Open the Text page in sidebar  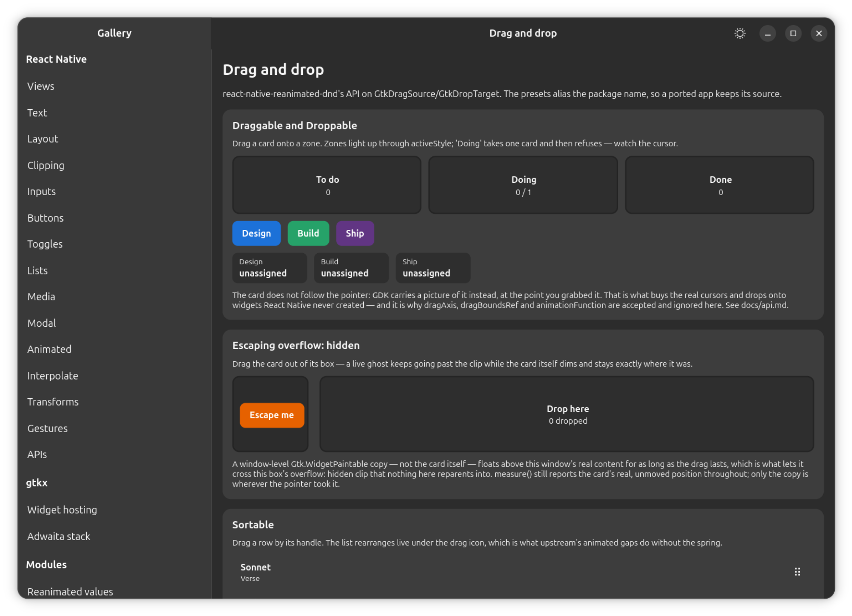114,112
